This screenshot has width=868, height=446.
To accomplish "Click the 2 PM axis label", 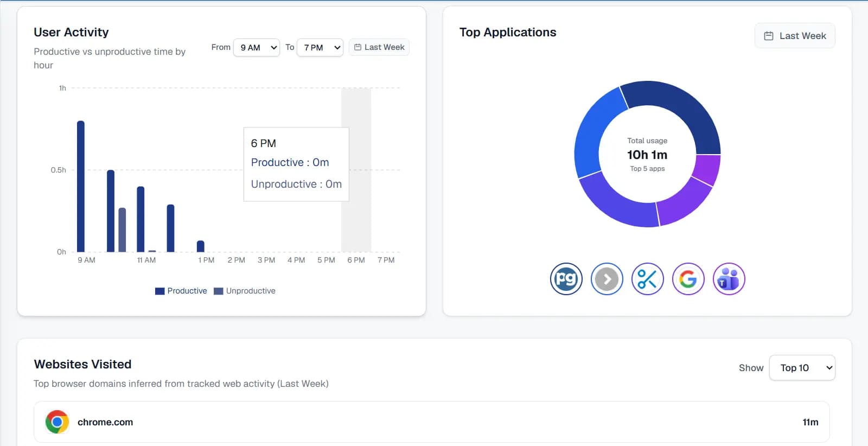I will pyautogui.click(x=236, y=260).
